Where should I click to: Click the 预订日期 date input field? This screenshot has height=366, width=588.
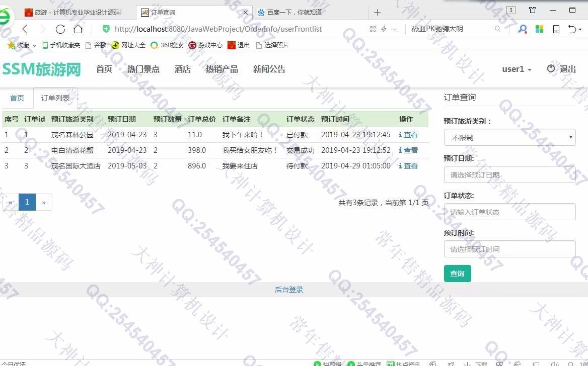click(509, 174)
